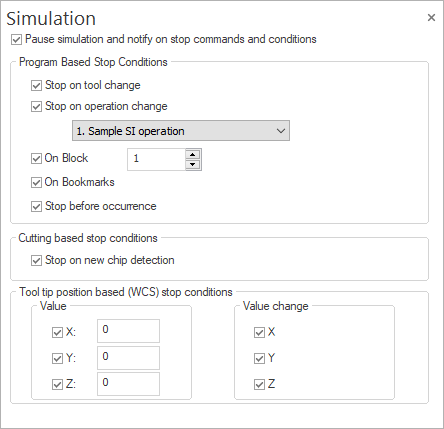Disable Stop on new chip detection
Viewport: 444px width, 429px height.
coord(36,260)
